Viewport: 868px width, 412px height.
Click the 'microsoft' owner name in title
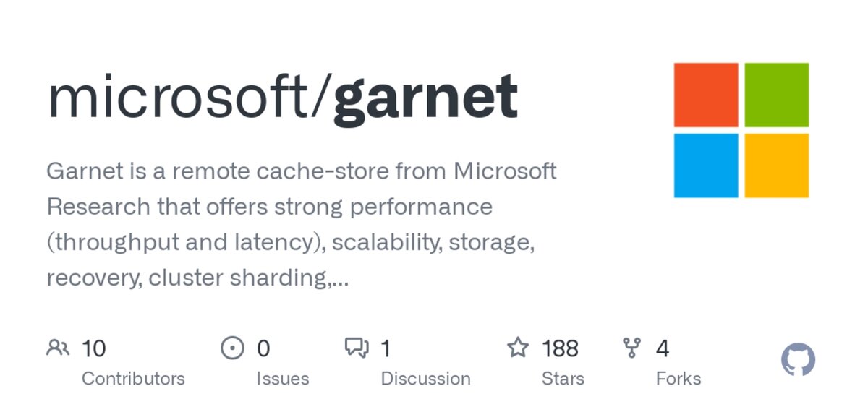pyautogui.click(x=177, y=97)
